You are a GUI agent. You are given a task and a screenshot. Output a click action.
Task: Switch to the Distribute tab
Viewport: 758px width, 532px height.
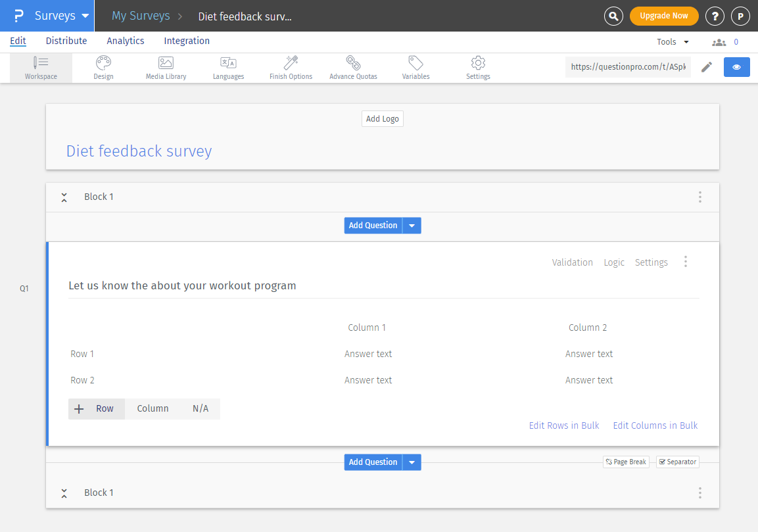pyautogui.click(x=66, y=41)
